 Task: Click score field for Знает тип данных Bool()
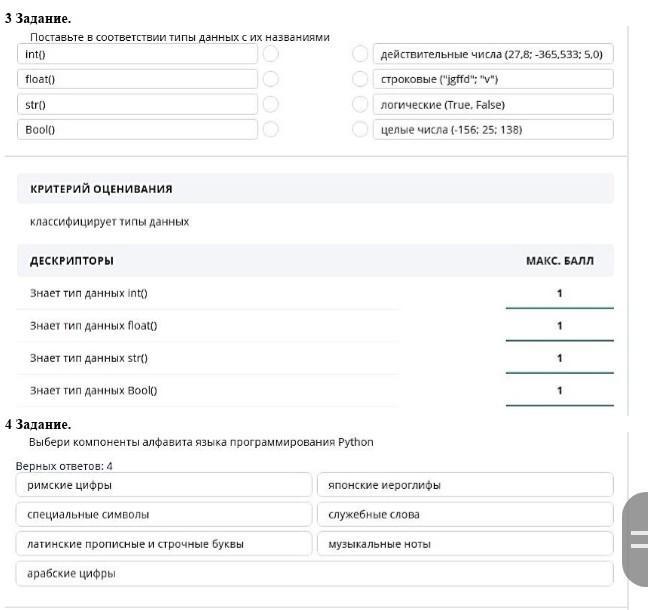pyautogui.click(x=559, y=391)
